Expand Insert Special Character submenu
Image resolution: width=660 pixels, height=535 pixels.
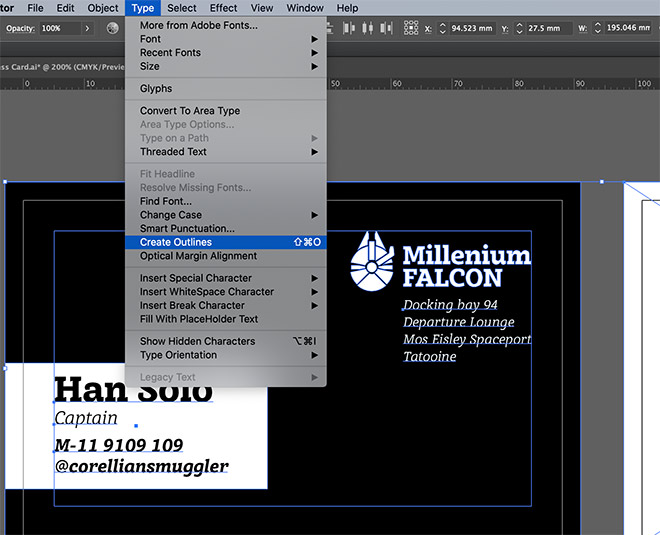pos(226,278)
